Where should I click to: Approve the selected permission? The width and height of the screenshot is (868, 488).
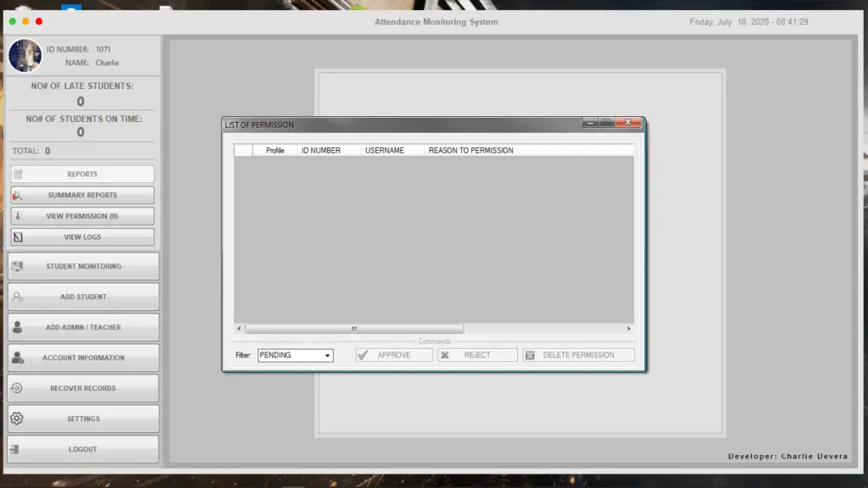pos(393,355)
